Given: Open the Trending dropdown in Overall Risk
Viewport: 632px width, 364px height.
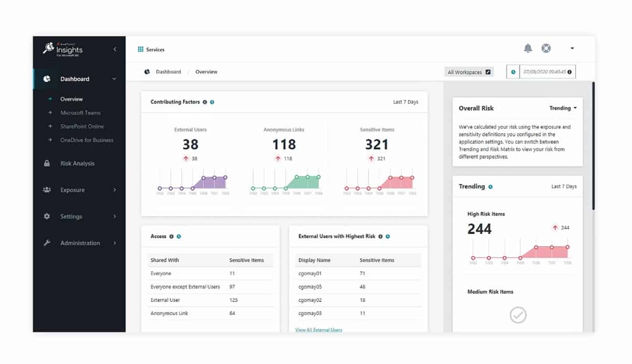Looking at the screenshot, I should (x=563, y=108).
